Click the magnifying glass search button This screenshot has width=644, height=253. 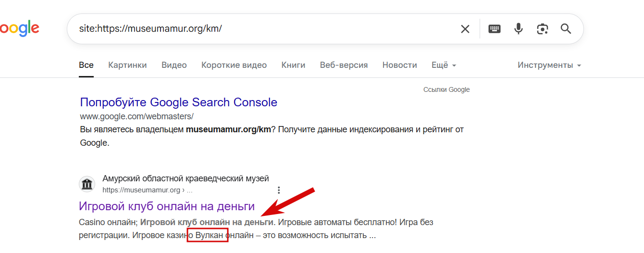coord(566,29)
